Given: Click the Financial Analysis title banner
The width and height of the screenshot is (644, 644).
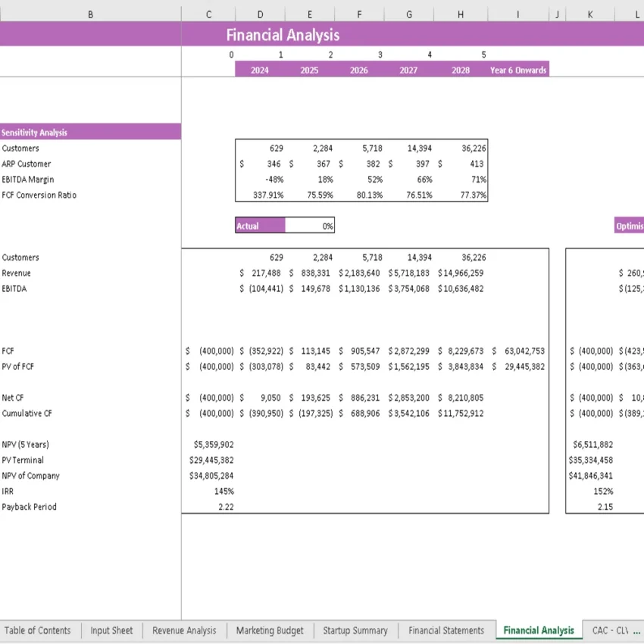Looking at the screenshot, I should pyautogui.click(x=283, y=35).
